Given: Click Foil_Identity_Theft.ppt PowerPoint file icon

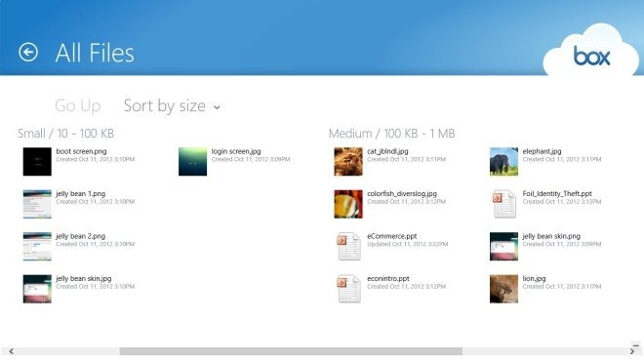Looking at the screenshot, I should pos(503,204).
